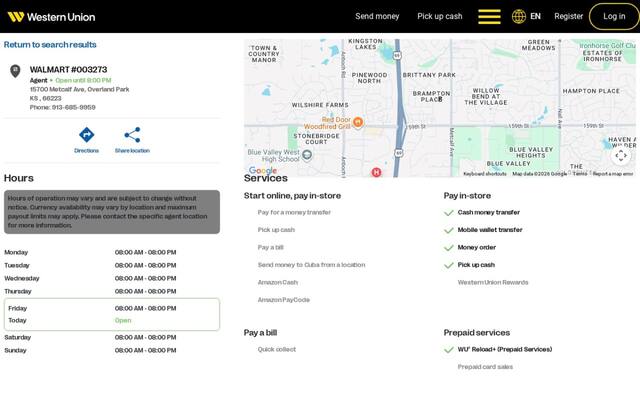Click the checkmark beside Mobile wallet transfer
The width and height of the screenshot is (640, 400).
coord(449,230)
